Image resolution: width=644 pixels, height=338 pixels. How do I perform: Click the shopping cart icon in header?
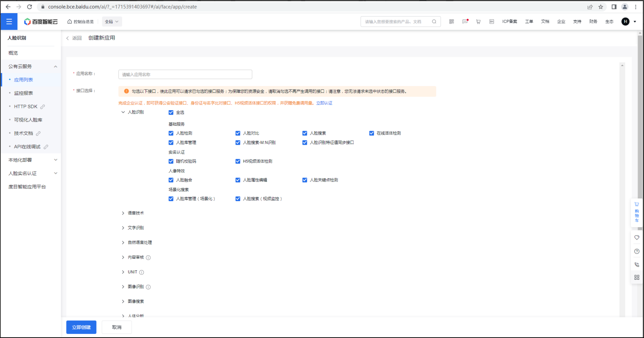(x=478, y=22)
